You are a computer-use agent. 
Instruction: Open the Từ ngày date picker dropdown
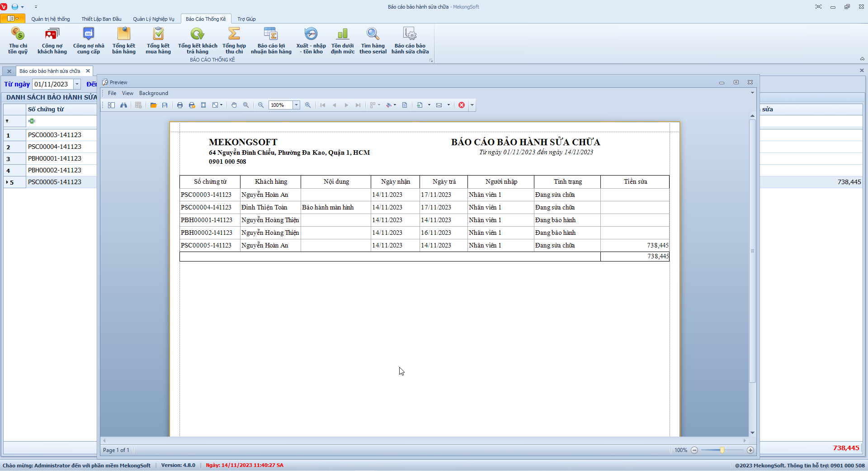pyautogui.click(x=77, y=84)
